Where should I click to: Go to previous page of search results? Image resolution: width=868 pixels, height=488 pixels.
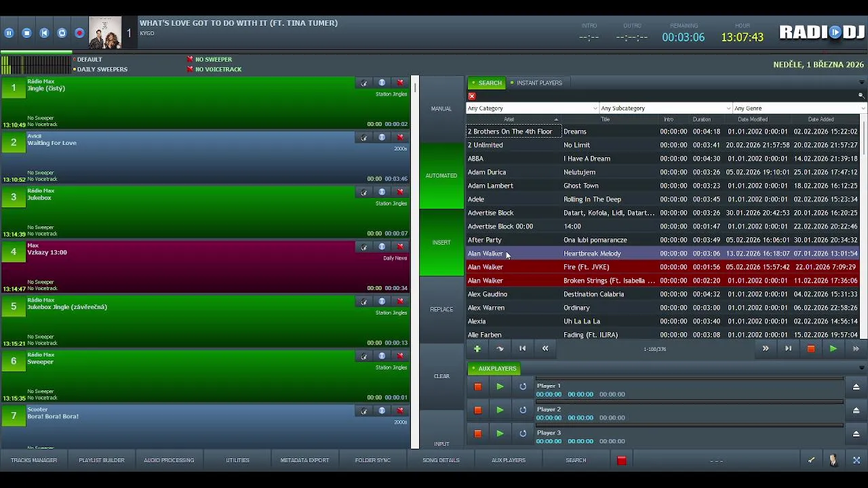coord(545,348)
